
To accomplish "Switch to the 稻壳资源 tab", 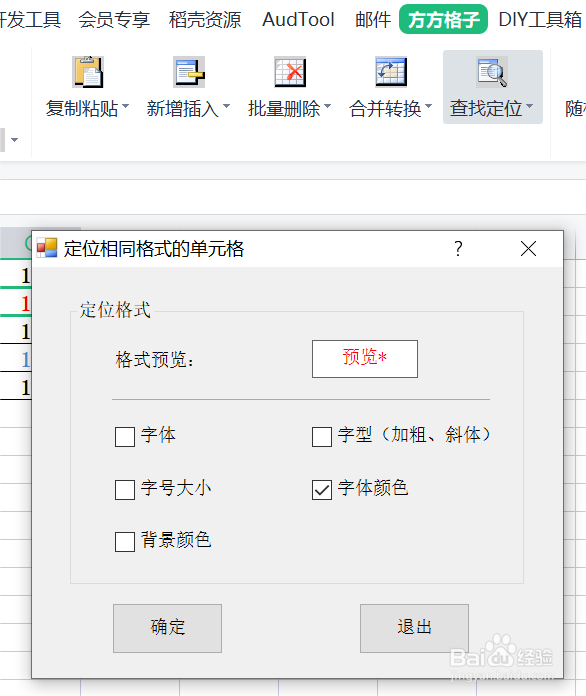I will click(x=205, y=20).
